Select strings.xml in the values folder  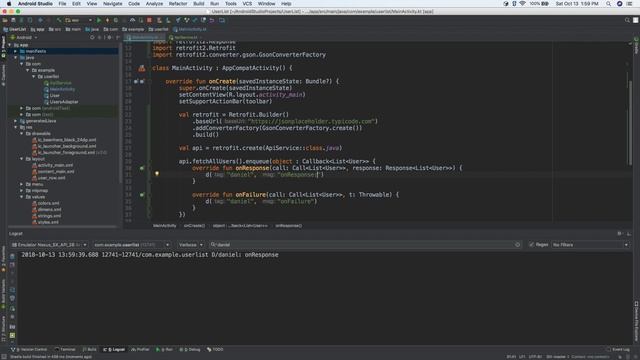click(49, 216)
